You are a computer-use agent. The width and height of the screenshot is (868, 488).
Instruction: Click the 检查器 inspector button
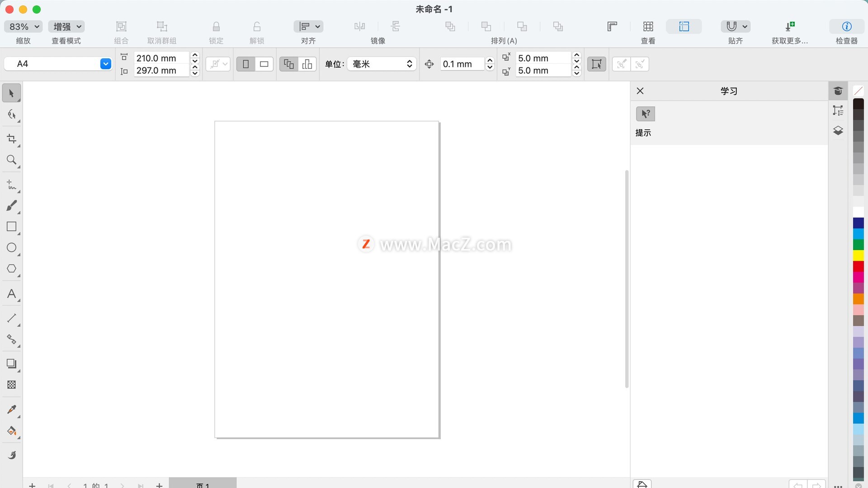846,27
